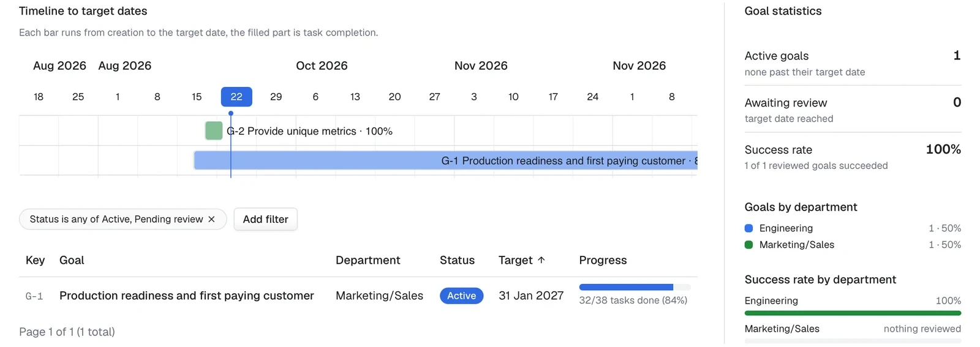
Task: Click the Marketing/Sales cell in the G-1 row
Action: pos(379,296)
